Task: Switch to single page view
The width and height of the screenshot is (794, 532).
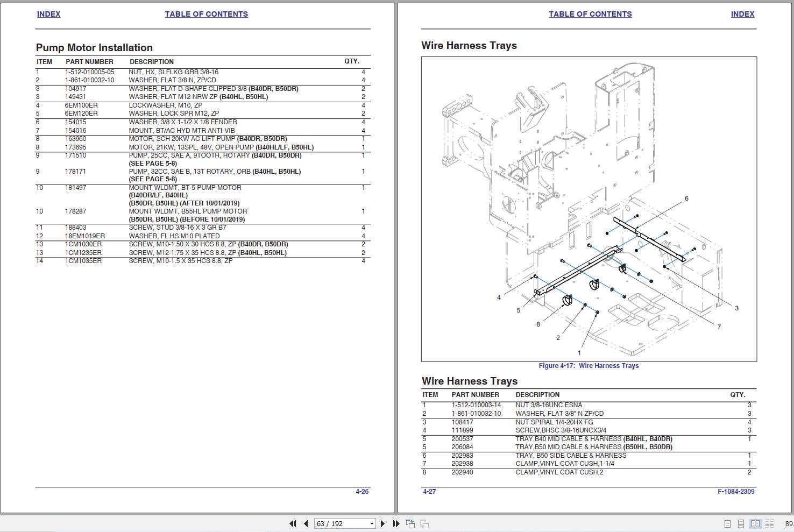Action: (727, 523)
